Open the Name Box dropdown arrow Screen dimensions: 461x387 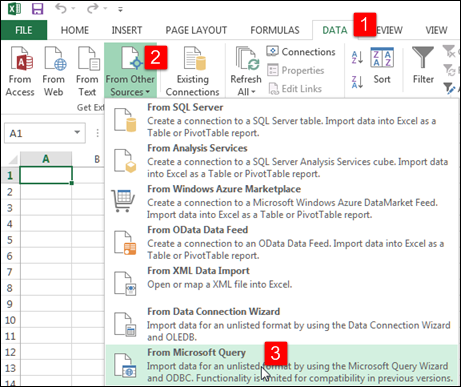[77, 133]
